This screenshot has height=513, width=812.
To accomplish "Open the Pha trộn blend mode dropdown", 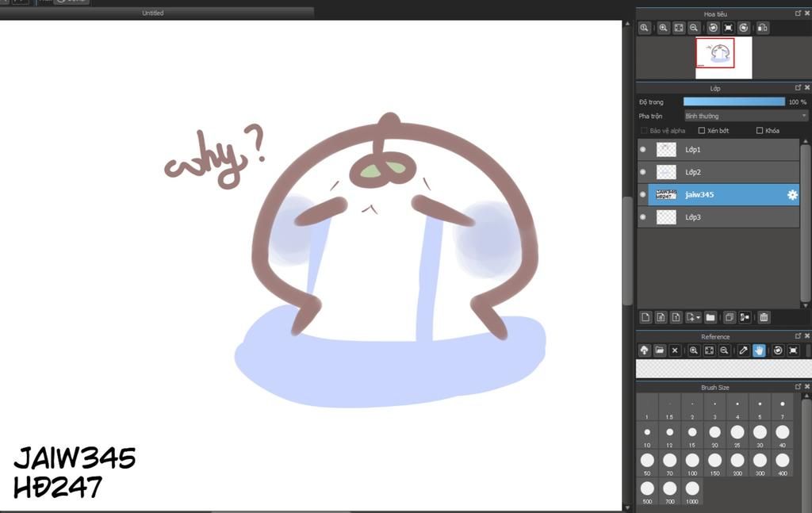I will [x=745, y=116].
